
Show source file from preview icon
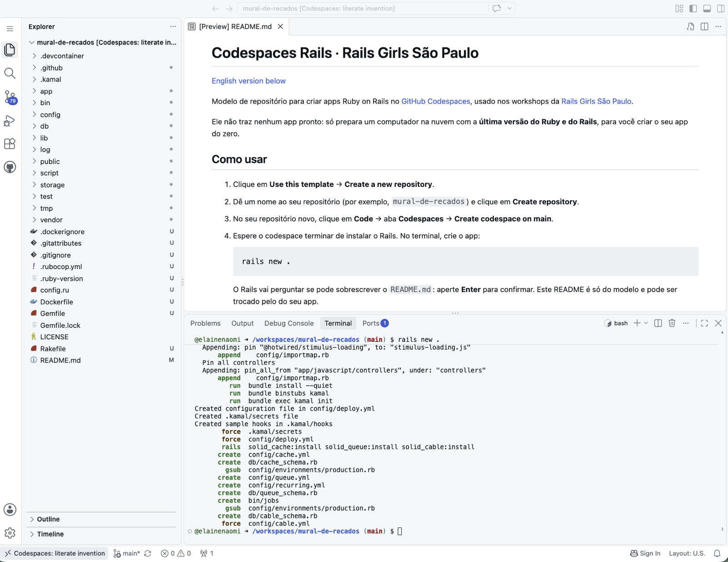690,26
